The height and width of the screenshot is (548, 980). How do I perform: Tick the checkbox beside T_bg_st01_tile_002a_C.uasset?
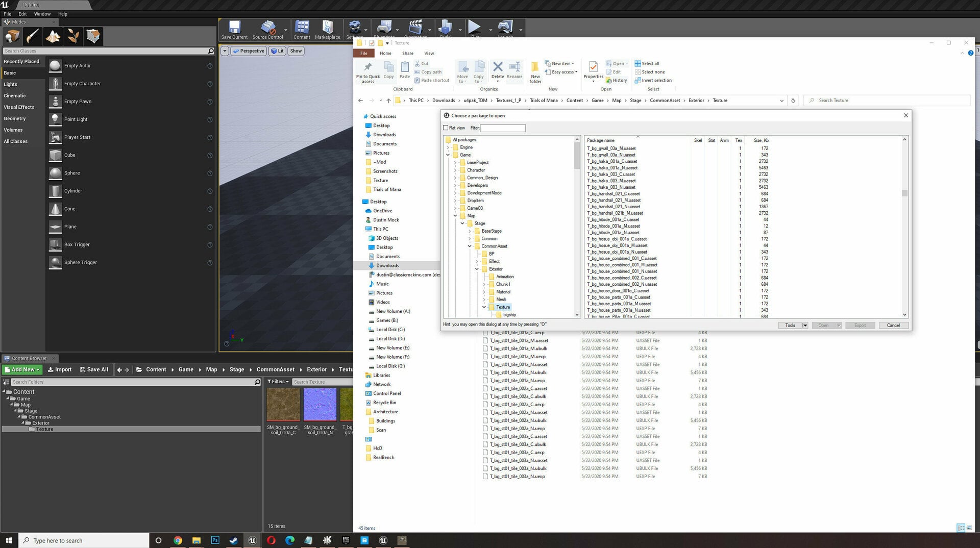click(485, 389)
